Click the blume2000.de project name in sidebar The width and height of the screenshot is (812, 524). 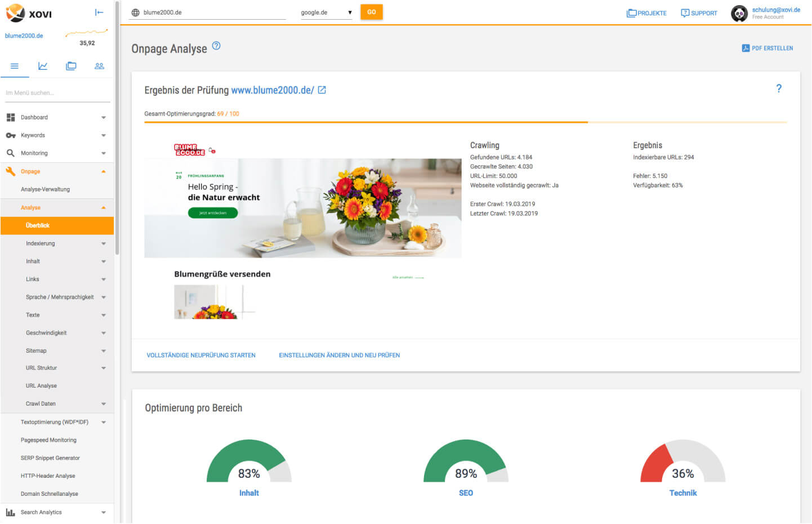click(x=24, y=36)
